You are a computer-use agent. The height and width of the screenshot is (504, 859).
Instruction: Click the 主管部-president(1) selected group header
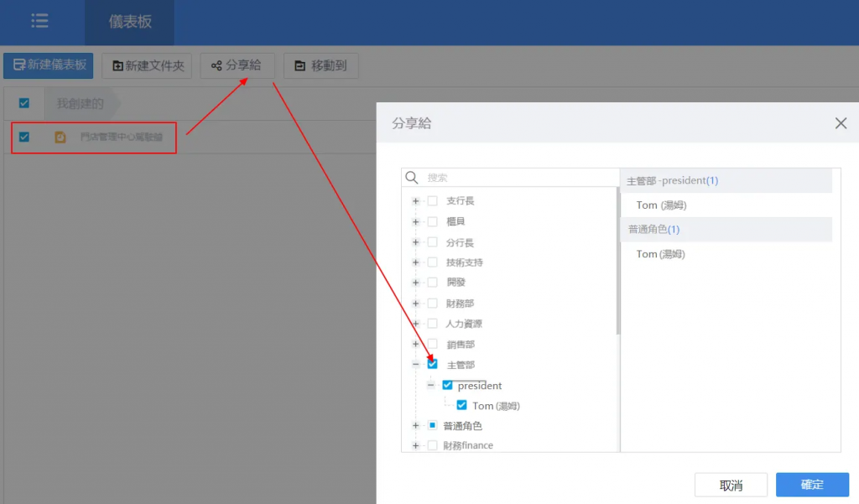[x=726, y=181]
